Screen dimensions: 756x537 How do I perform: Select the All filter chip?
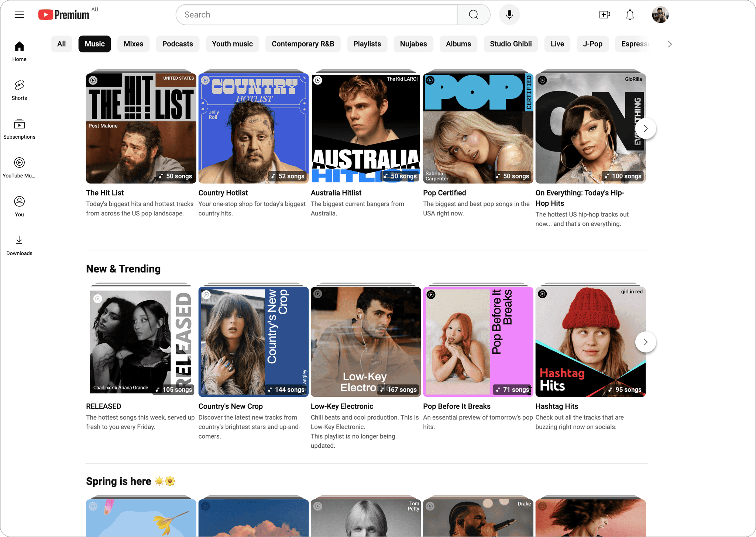point(61,44)
